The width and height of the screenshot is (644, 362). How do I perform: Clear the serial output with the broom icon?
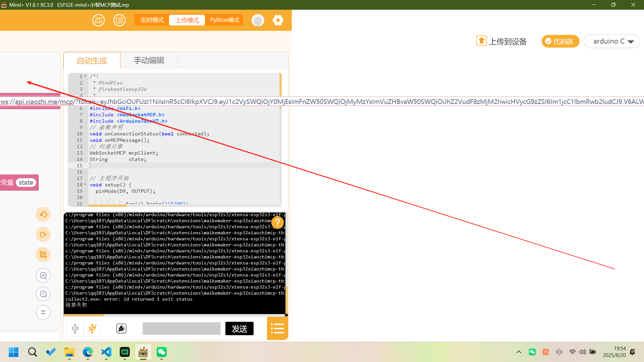tap(121, 328)
